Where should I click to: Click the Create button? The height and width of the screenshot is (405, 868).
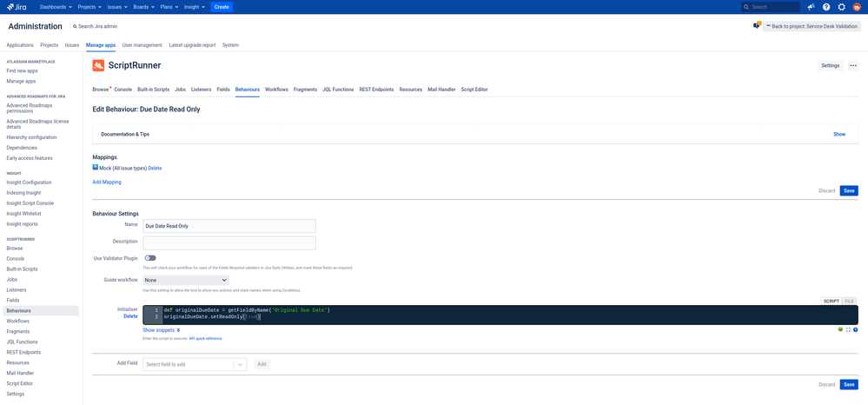coord(222,7)
